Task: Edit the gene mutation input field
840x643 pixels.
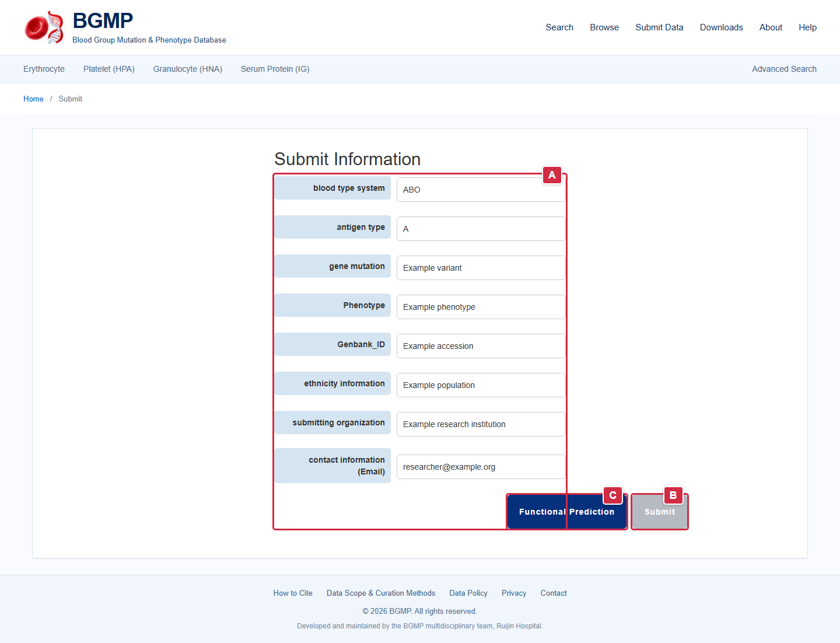Action: (481, 268)
